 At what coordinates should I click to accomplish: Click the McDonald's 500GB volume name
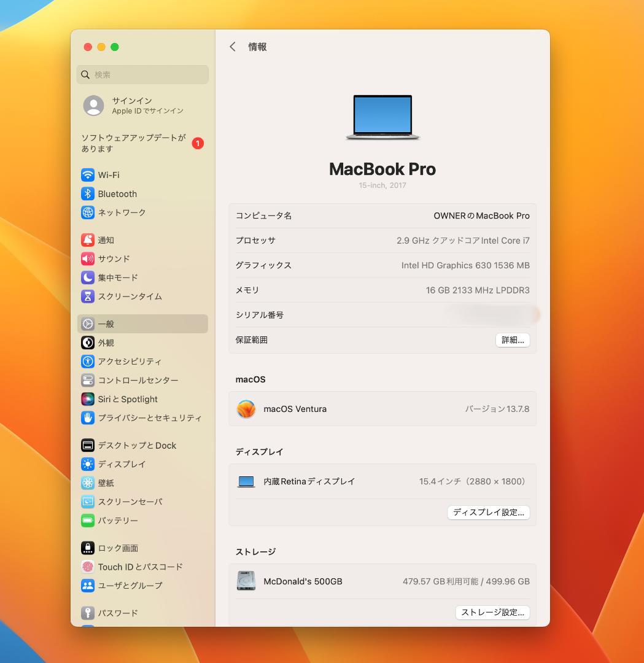303,581
